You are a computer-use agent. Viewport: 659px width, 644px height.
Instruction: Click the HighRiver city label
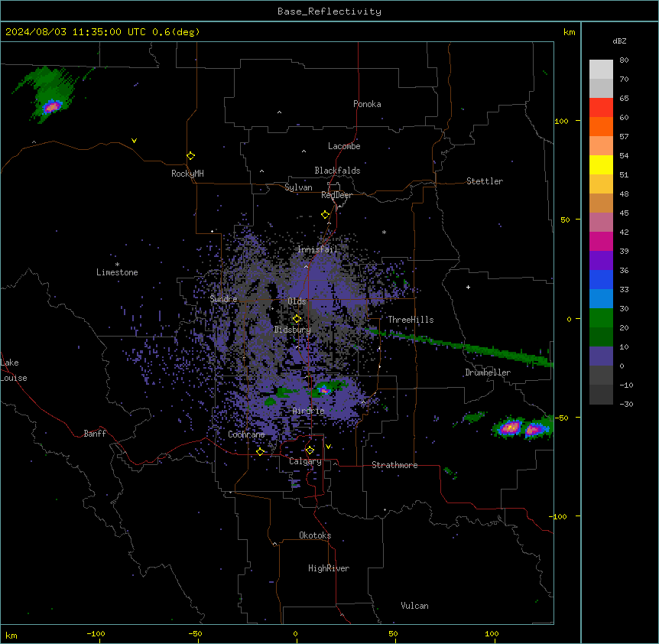pyautogui.click(x=329, y=568)
